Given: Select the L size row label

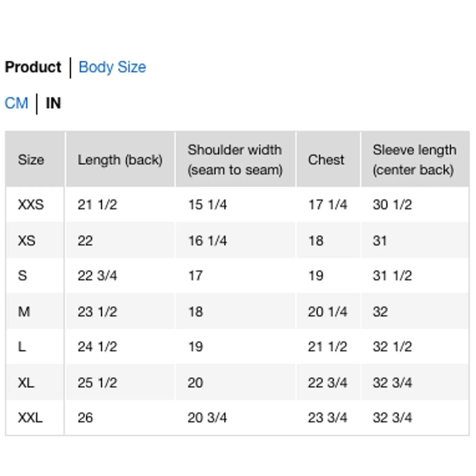Looking at the screenshot, I should (22, 347).
